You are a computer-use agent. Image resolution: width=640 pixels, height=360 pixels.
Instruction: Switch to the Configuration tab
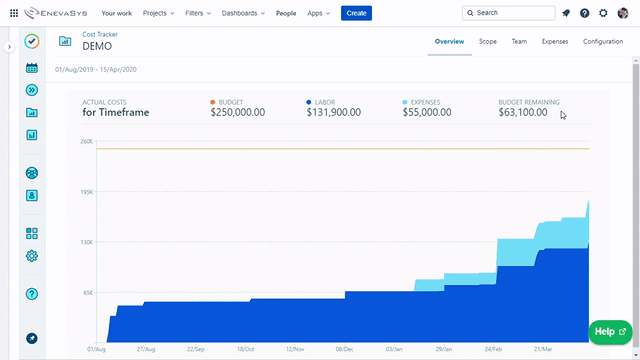(603, 42)
